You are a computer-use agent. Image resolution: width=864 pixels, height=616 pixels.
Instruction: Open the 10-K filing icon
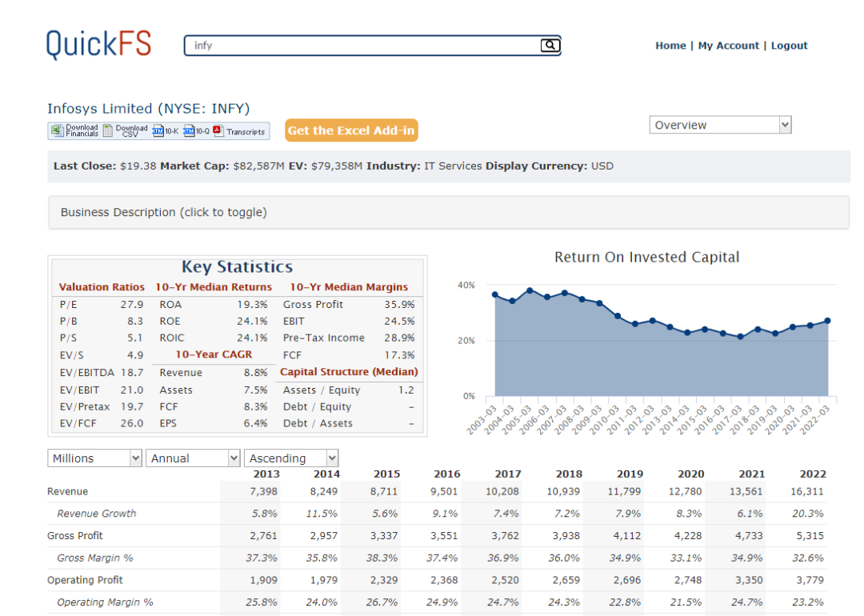coord(158,131)
